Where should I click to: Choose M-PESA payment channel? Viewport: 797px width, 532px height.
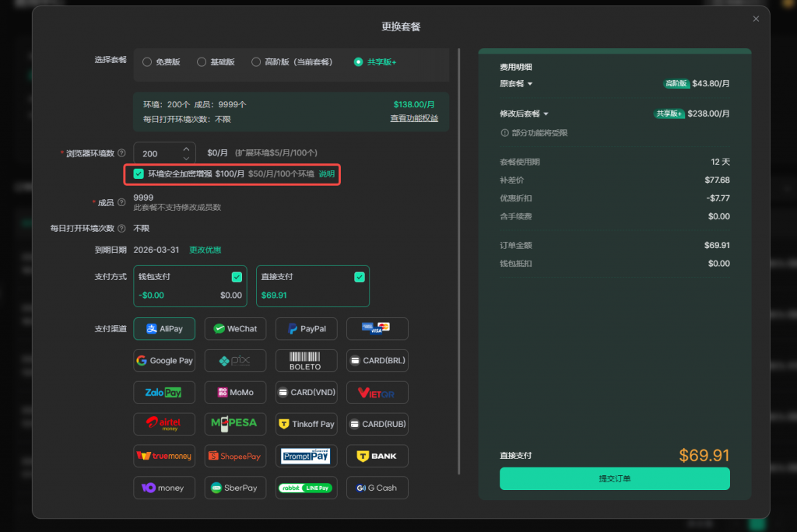tap(235, 424)
